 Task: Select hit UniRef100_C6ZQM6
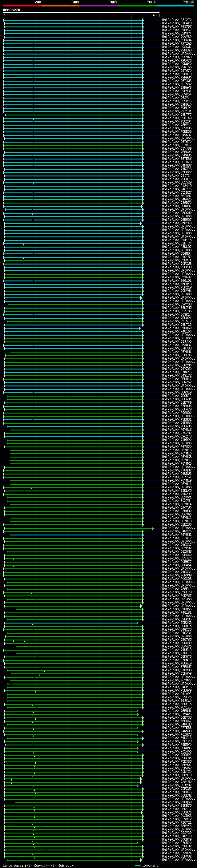(177, 551)
